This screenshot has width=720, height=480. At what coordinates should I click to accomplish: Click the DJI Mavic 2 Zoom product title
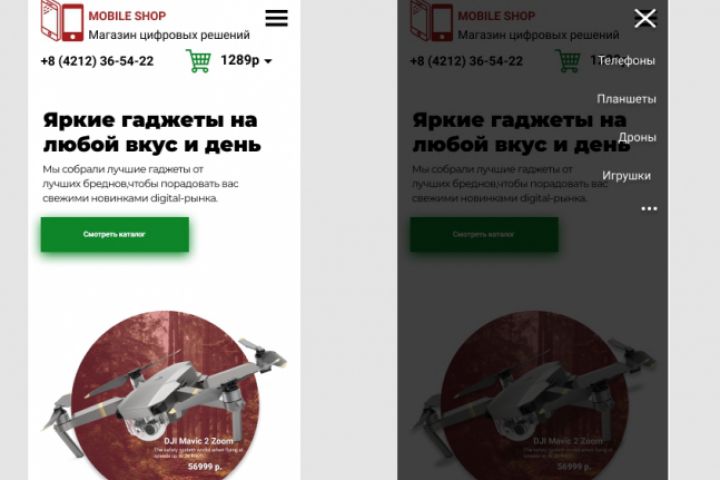click(199, 441)
